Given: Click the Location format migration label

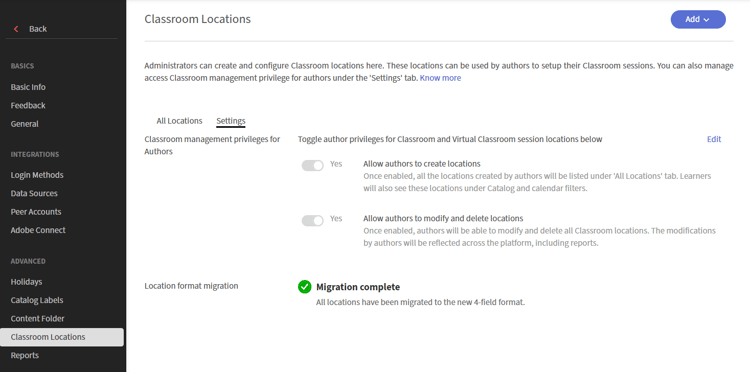Looking at the screenshot, I should pos(191,286).
